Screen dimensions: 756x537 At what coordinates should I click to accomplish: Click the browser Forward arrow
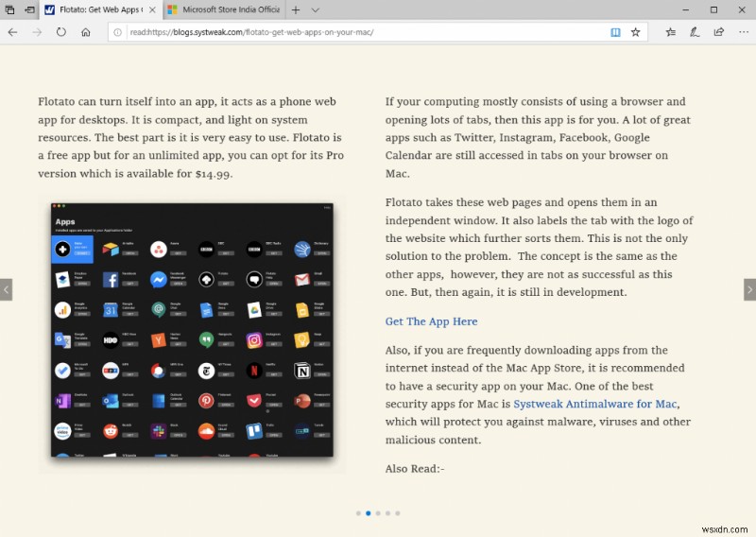(x=37, y=32)
